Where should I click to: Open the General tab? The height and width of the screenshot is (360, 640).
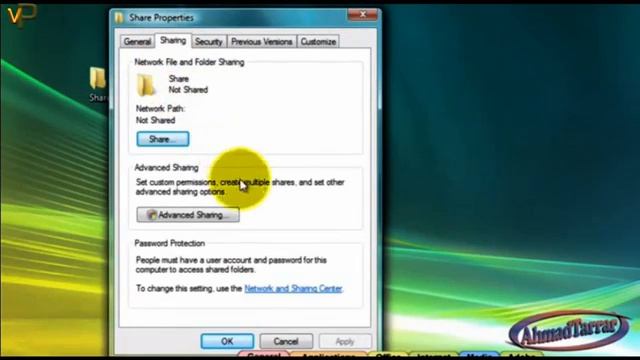(x=138, y=42)
